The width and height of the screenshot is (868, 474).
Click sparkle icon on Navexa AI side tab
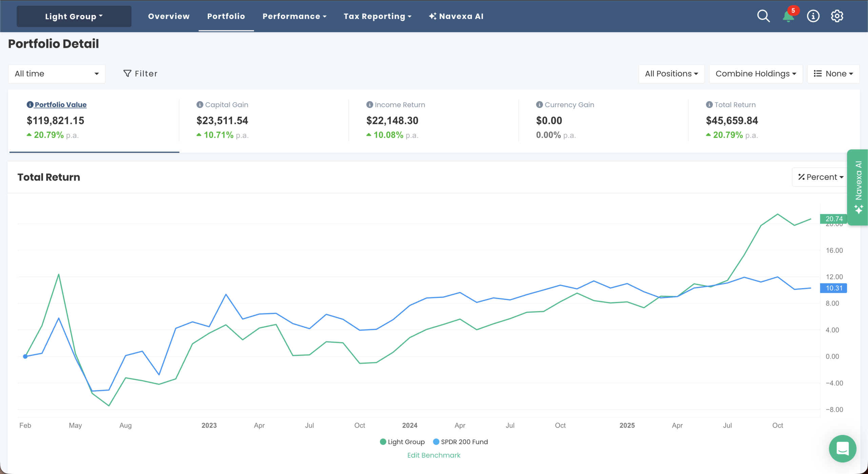(x=859, y=209)
